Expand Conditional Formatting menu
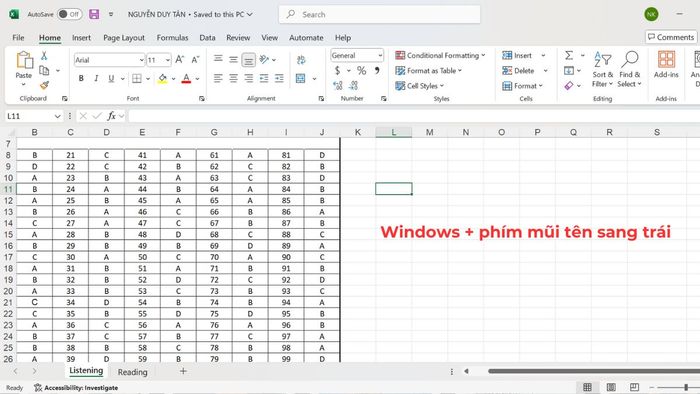 point(440,55)
